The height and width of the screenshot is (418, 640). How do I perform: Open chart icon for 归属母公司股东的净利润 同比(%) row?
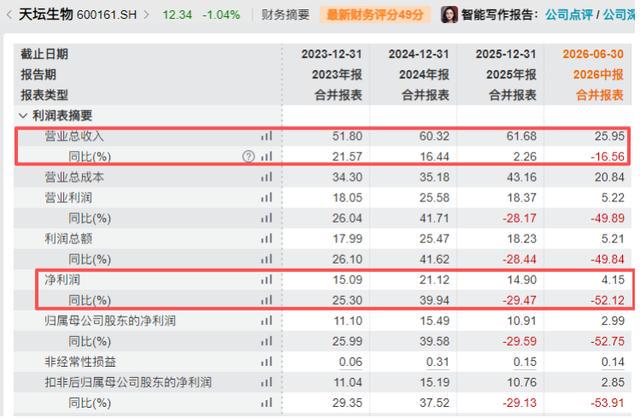(x=267, y=341)
